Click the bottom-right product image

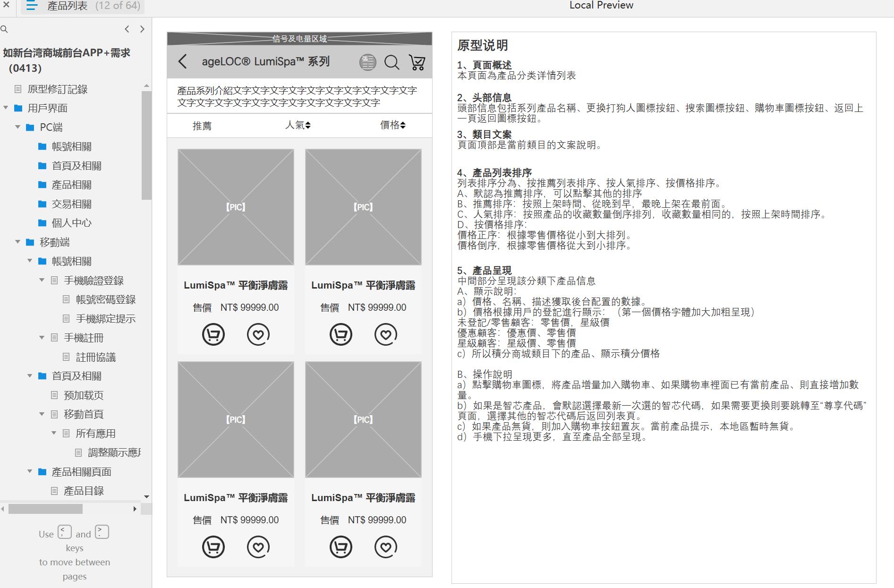[x=363, y=419]
